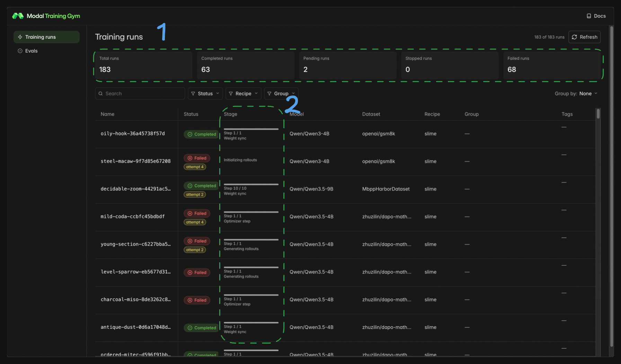This screenshot has height=364, width=621.
Task: Click the Stage column header
Action: pyautogui.click(x=230, y=114)
